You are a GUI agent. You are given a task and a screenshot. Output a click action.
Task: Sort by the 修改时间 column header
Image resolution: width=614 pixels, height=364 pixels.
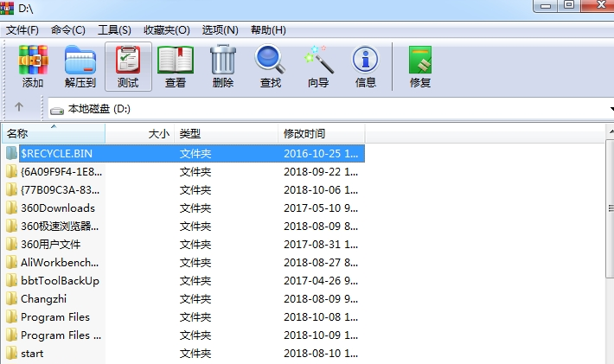tap(322, 133)
